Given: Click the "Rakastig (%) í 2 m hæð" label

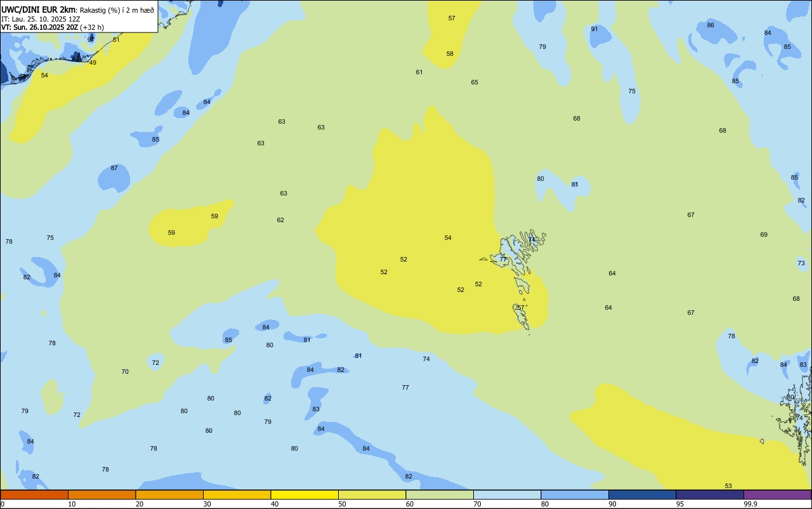Looking at the screenshot, I should coord(116,10).
